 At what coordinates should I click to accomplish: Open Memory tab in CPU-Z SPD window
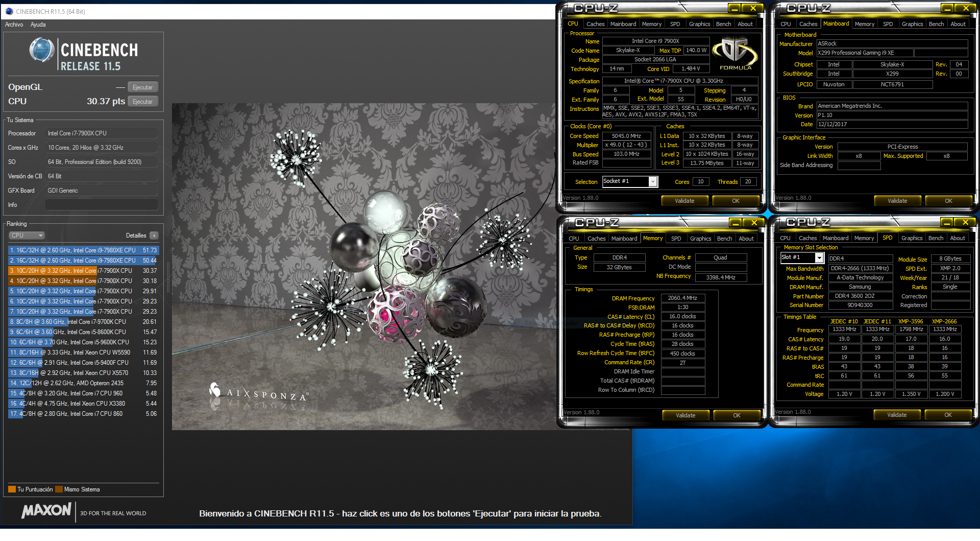(x=864, y=238)
